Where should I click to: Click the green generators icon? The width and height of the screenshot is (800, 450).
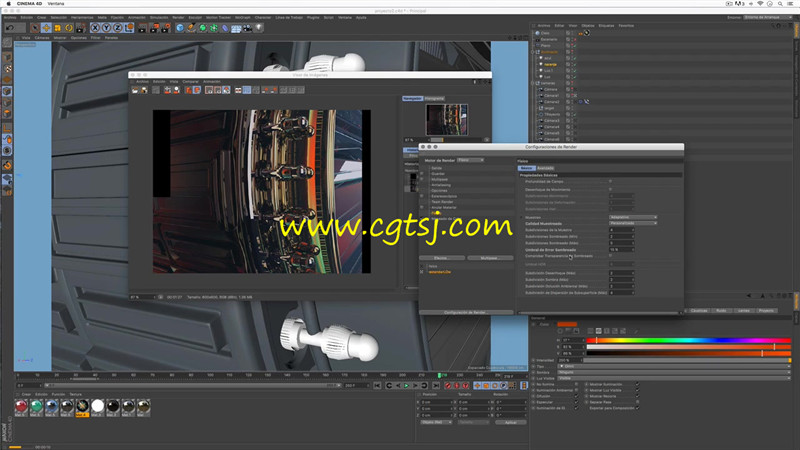203,28
